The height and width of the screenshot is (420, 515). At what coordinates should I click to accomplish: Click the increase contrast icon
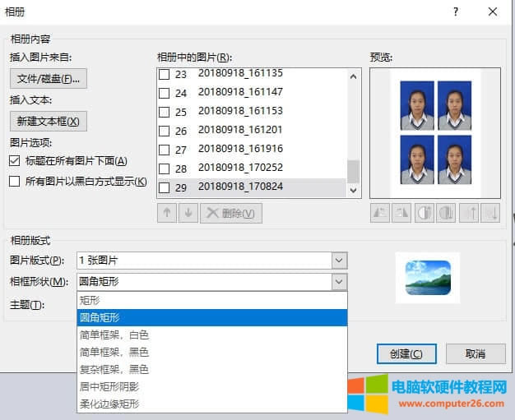[425, 213]
